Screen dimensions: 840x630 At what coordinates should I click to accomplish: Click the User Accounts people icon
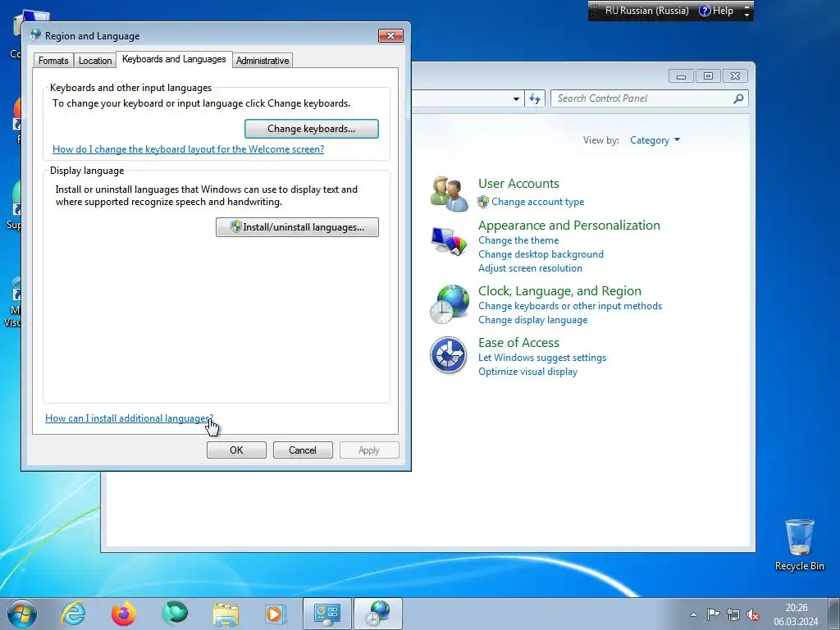pos(449,194)
